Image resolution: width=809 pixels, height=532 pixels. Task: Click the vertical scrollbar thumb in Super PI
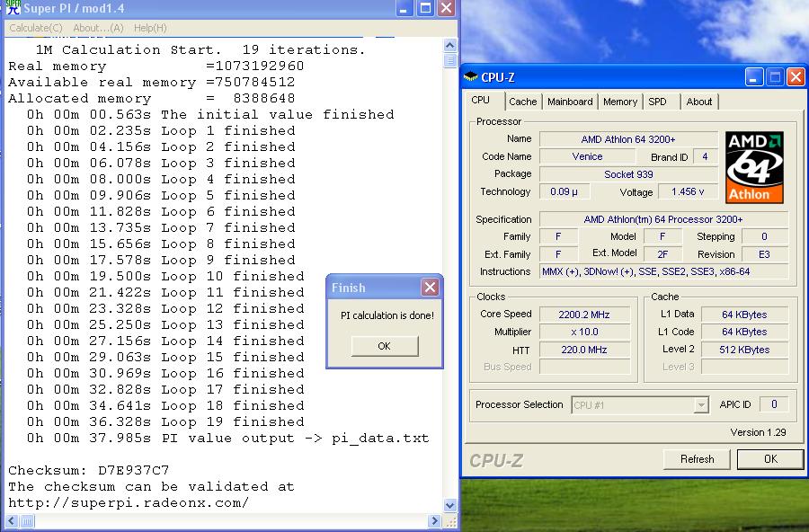(x=450, y=60)
